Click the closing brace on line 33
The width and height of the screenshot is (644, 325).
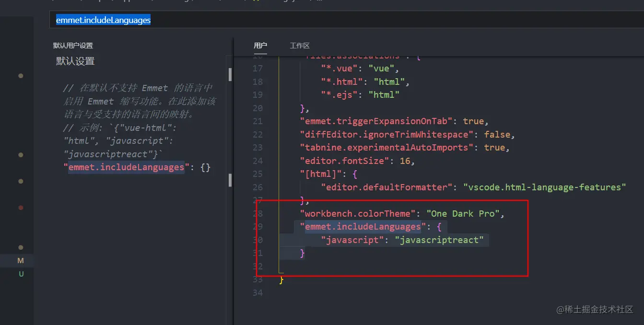point(282,279)
